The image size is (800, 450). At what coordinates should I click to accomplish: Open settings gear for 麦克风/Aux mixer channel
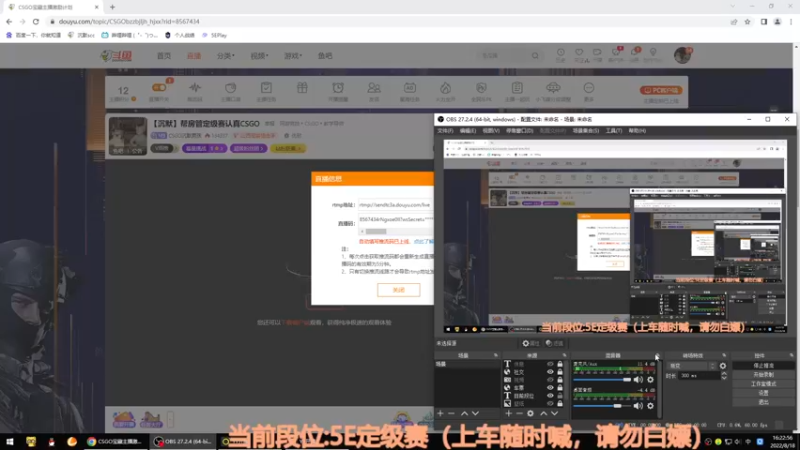[651, 380]
